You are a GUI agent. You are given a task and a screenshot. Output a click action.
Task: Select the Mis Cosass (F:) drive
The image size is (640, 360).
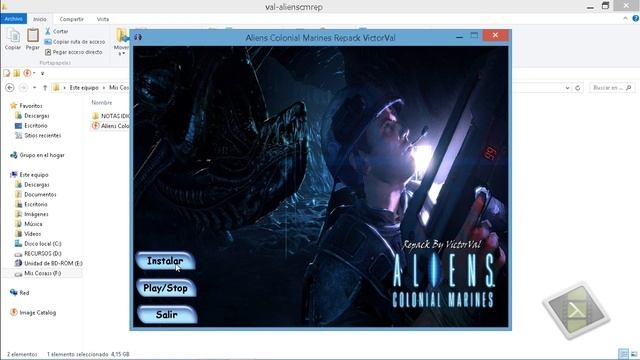(x=42, y=273)
